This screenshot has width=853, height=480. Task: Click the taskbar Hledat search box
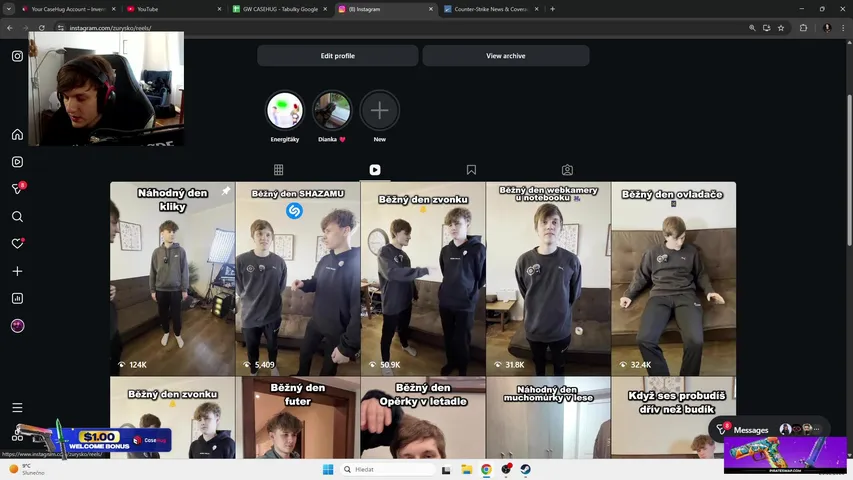[x=388, y=469]
